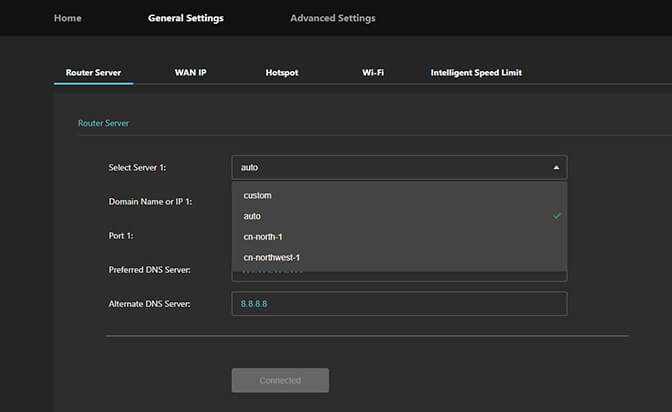Collapse the Select Server 1 dropdown
Viewport: 672px width, 412px height.
[399, 167]
